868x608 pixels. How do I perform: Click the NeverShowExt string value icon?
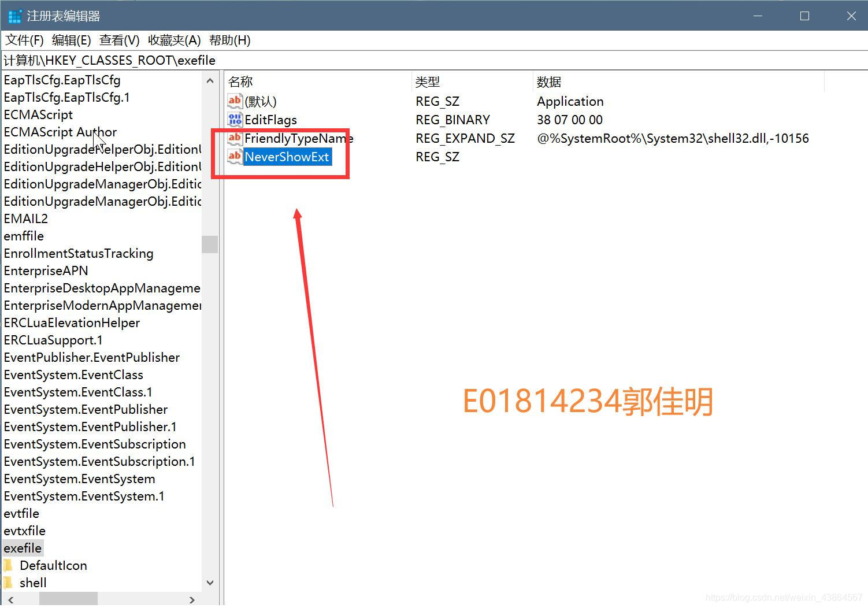[235, 157]
